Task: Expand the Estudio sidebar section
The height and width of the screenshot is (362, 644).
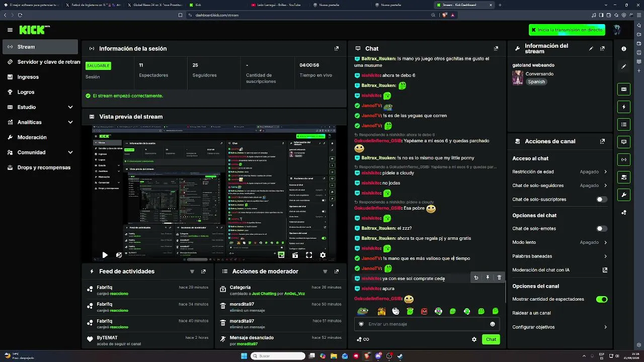Action: pyautogui.click(x=70, y=107)
